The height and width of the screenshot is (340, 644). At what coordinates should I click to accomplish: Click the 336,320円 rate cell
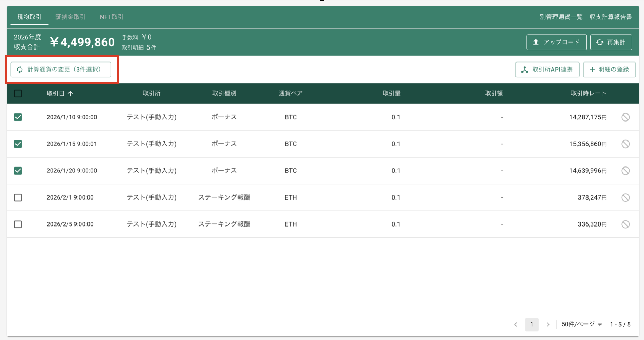coord(592,224)
